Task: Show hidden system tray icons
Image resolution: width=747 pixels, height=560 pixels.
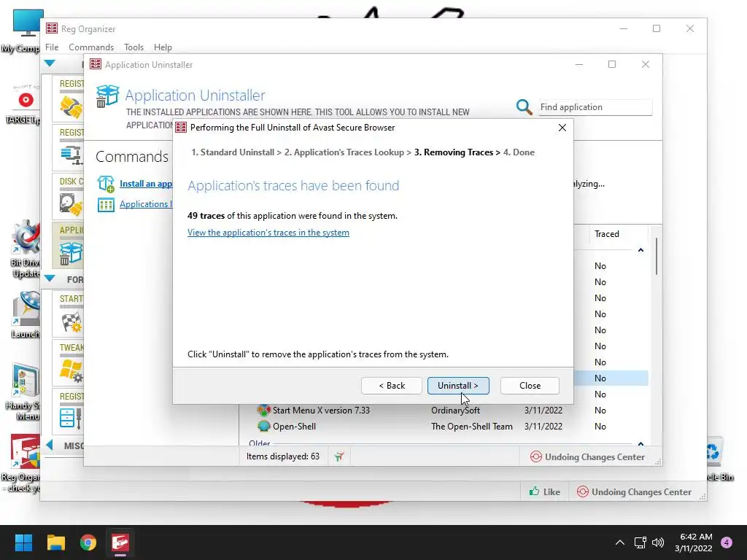Action: click(619, 542)
